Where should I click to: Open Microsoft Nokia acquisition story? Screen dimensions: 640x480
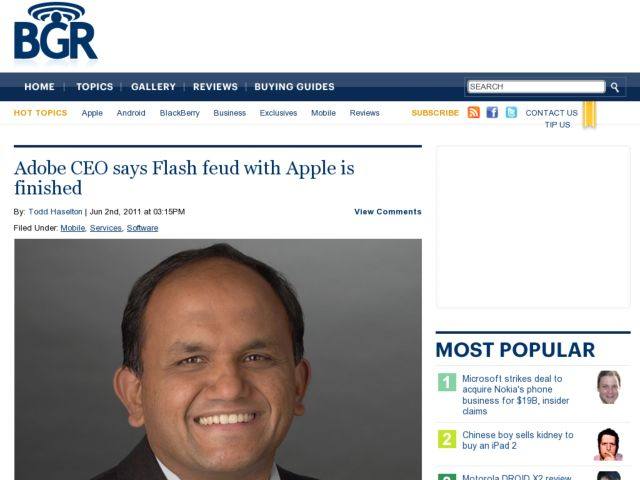[516, 395]
